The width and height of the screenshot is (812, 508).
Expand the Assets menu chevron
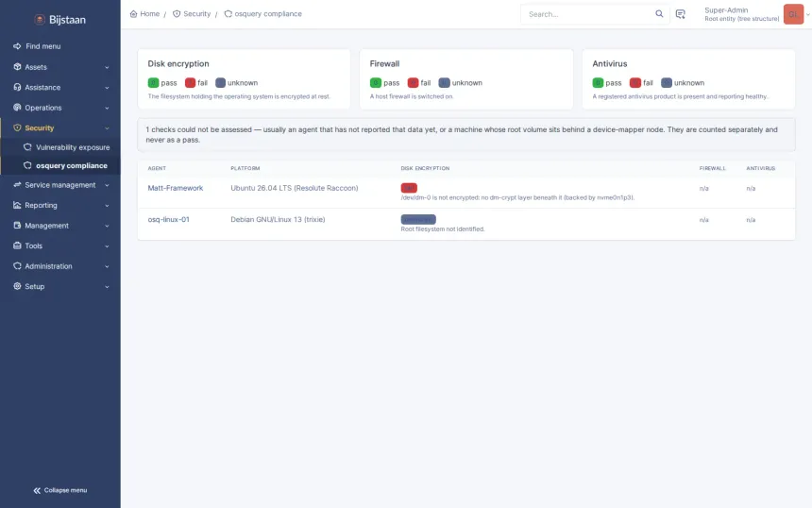107,67
